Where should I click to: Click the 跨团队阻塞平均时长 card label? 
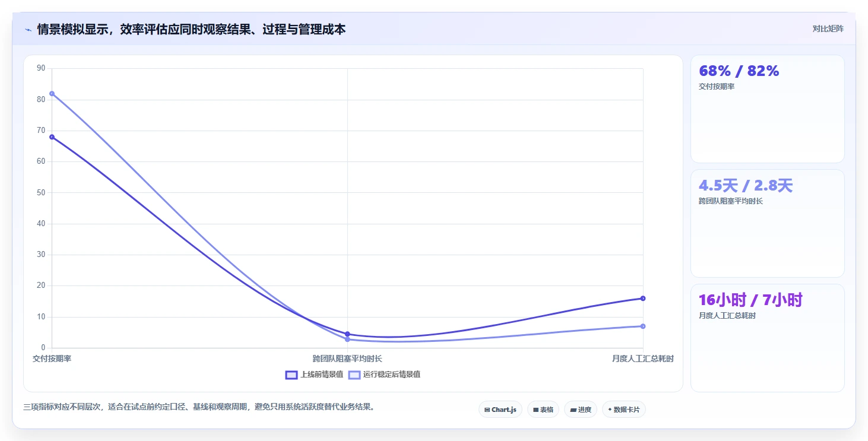click(731, 201)
